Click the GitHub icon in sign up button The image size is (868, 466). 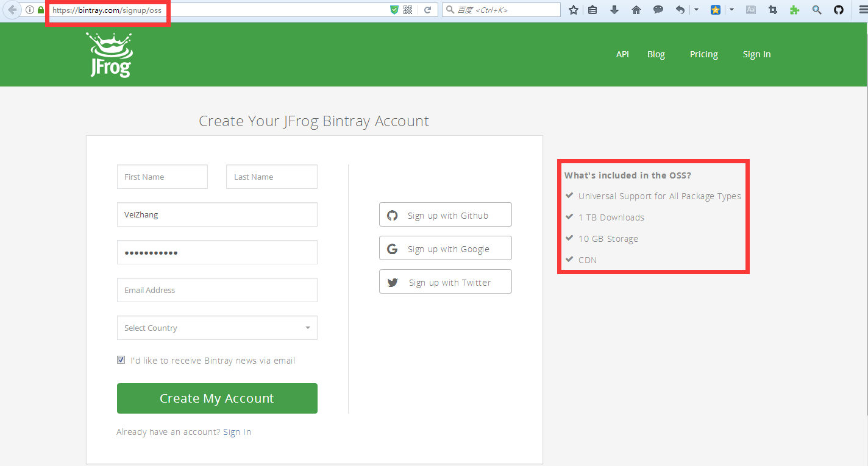(393, 215)
